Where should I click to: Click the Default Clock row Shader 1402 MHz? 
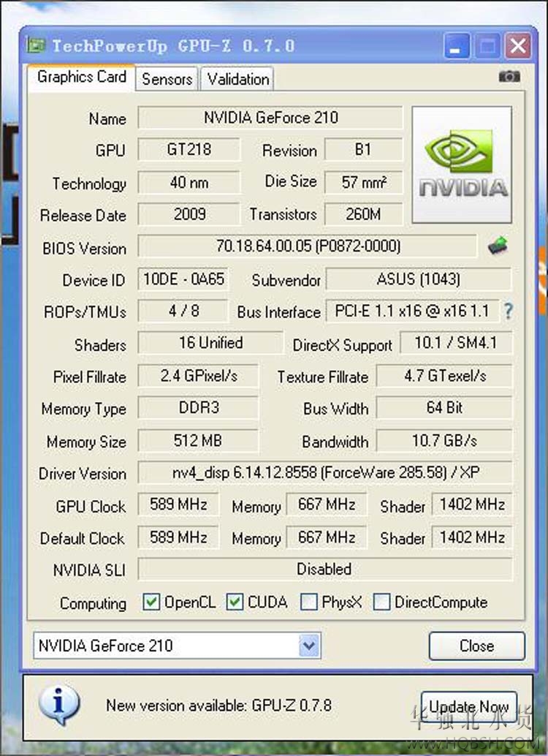point(472,537)
